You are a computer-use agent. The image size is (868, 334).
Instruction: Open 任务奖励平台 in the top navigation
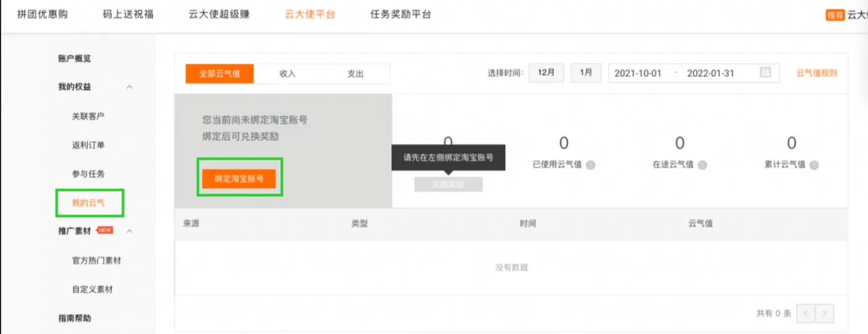[x=401, y=14]
